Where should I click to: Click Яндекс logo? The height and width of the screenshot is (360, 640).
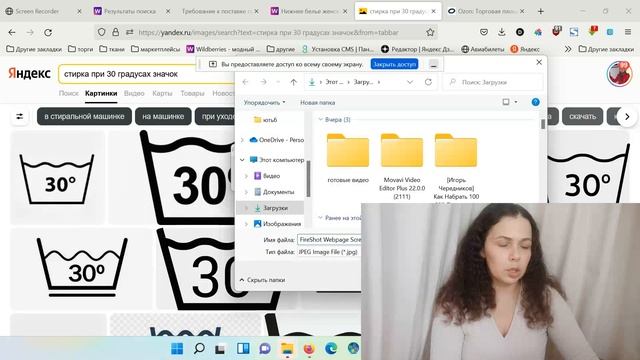point(29,73)
